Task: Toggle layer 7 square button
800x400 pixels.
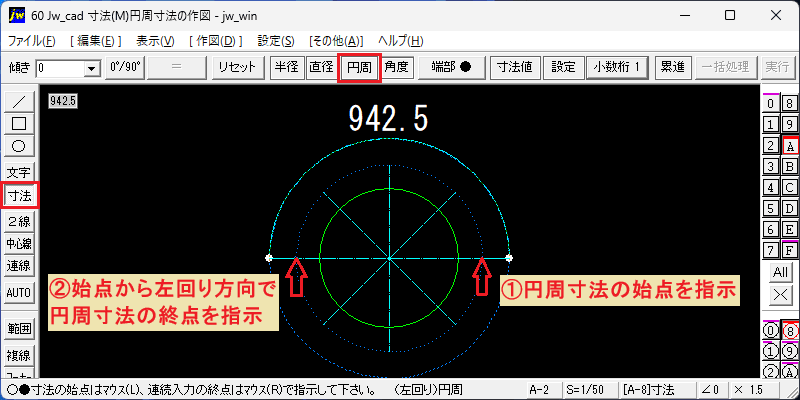Action: click(x=770, y=249)
